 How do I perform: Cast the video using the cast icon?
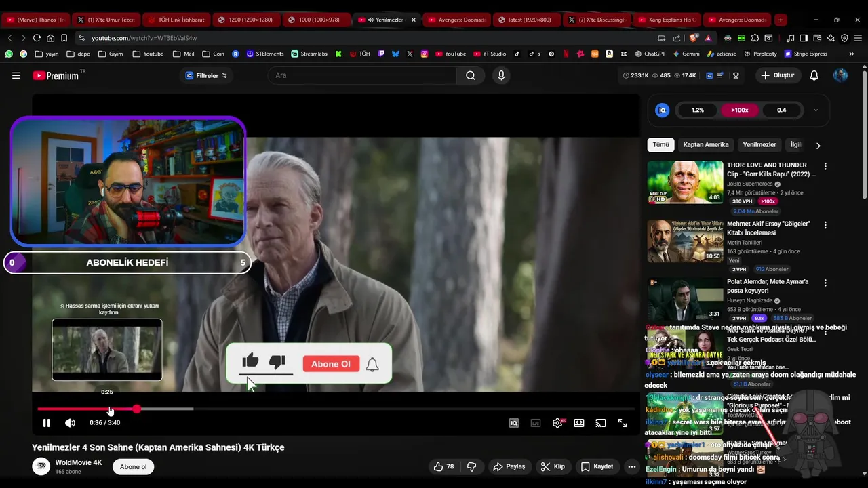tap(601, 423)
